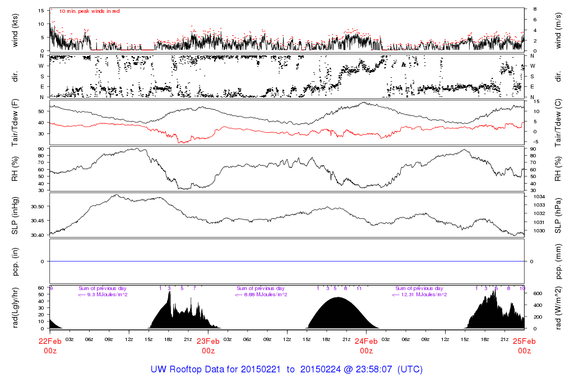Select the "Tair/Tdew (F)" axis label

coord(15,123)
